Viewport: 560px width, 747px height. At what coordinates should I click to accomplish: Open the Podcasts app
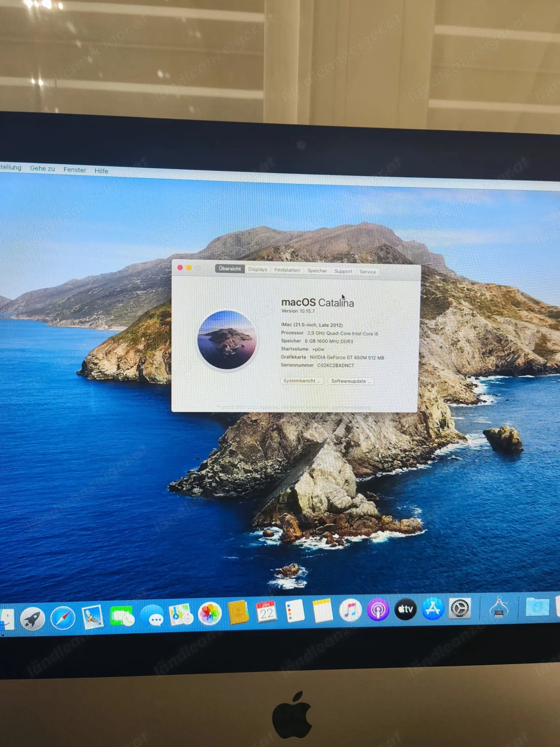point(377,611)
